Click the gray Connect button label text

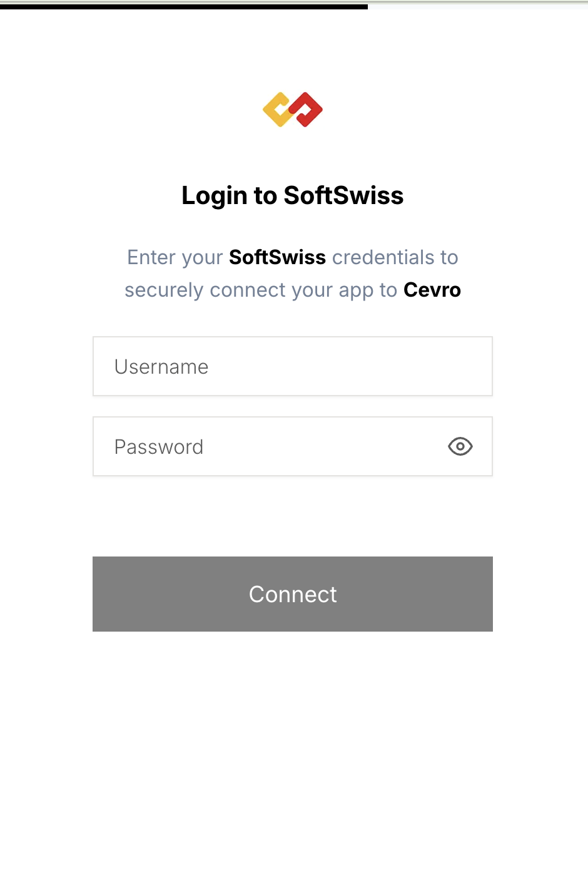[292, 593]
